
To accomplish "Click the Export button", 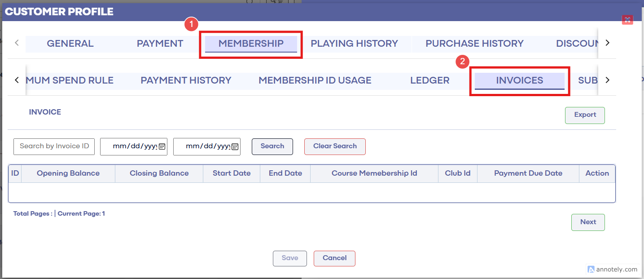I will 585,115.
